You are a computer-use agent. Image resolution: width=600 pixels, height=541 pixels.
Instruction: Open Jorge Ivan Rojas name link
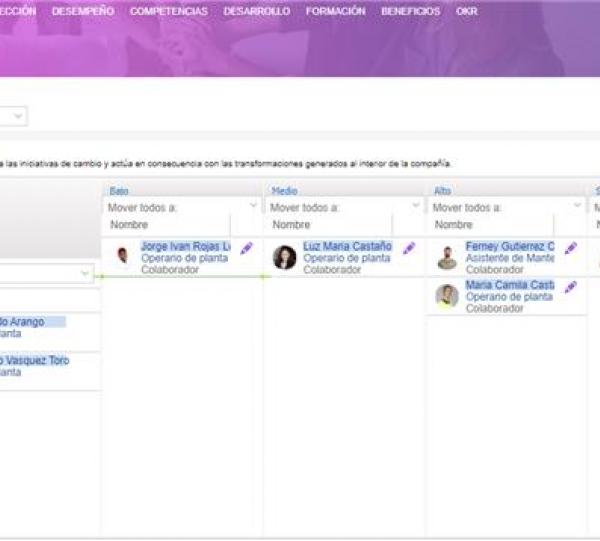pyautogui.click(x=185, y=246)
